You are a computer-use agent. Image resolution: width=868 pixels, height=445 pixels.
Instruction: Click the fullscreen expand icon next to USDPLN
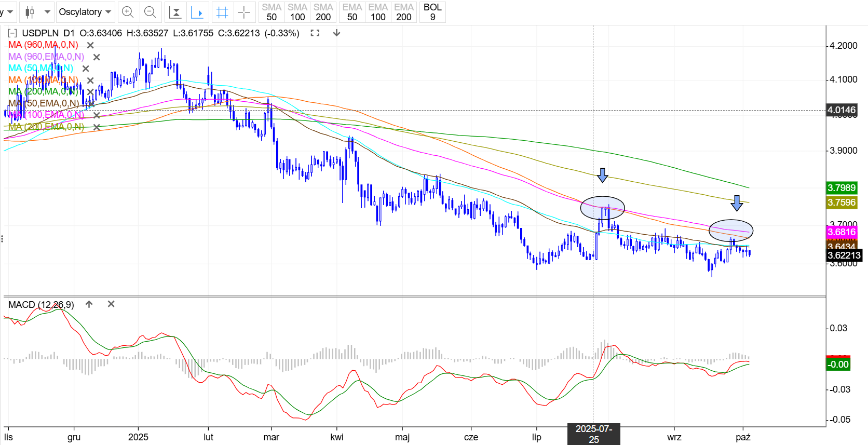[315, 33]
